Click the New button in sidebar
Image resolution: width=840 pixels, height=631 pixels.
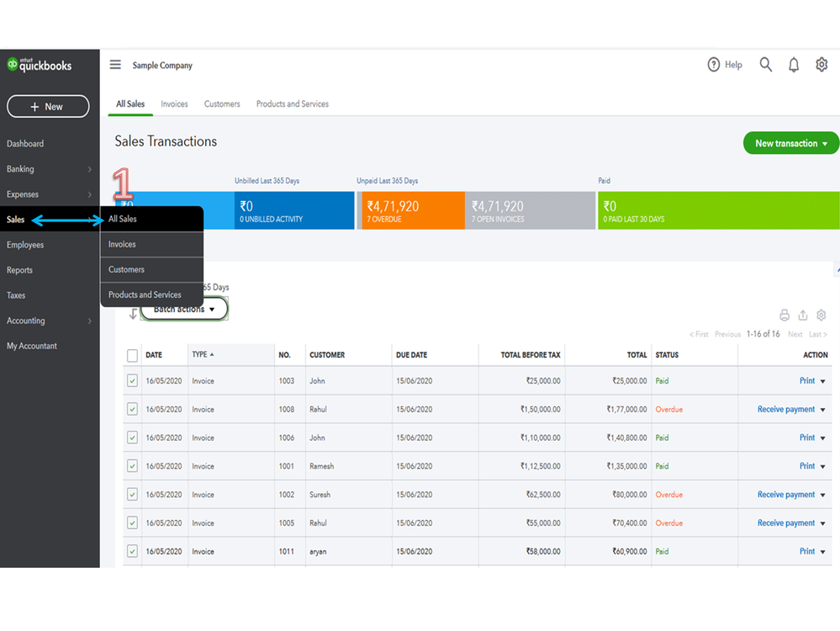[48, 107]
